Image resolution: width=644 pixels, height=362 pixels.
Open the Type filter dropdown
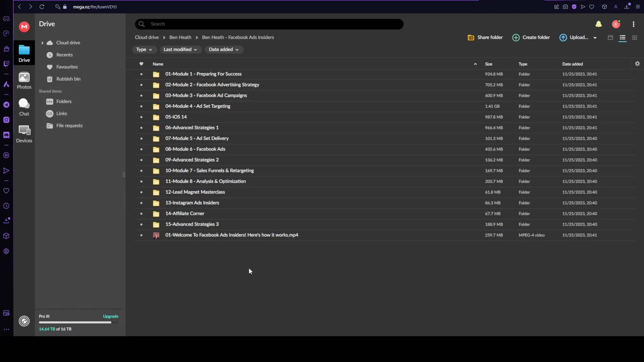144,50
